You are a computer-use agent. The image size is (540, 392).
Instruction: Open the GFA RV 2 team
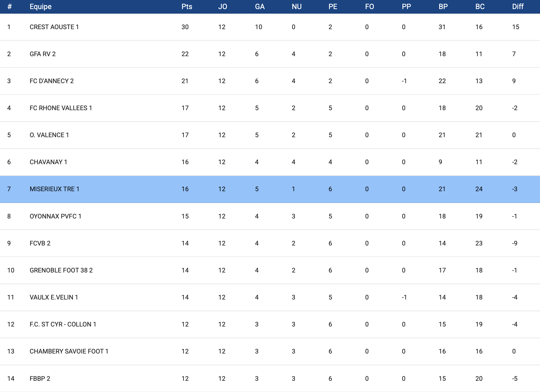point(43,54)
